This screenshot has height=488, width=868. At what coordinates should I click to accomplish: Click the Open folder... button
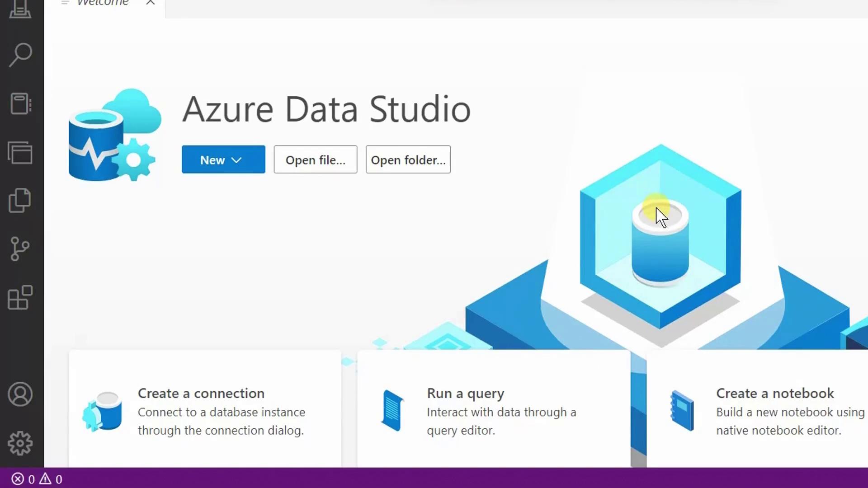(408, 160)
